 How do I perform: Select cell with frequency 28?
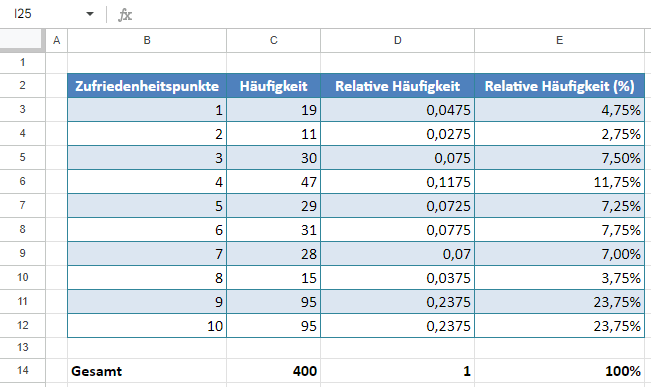click(273, 254)
